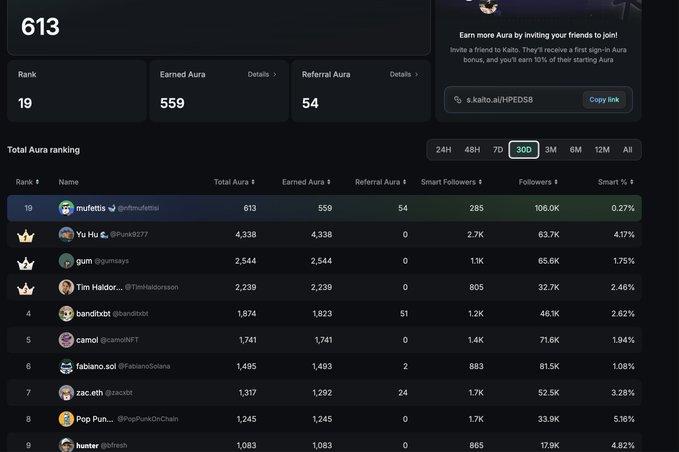
Task: Open @gumsays handle link
Action: tap(111, 261)
